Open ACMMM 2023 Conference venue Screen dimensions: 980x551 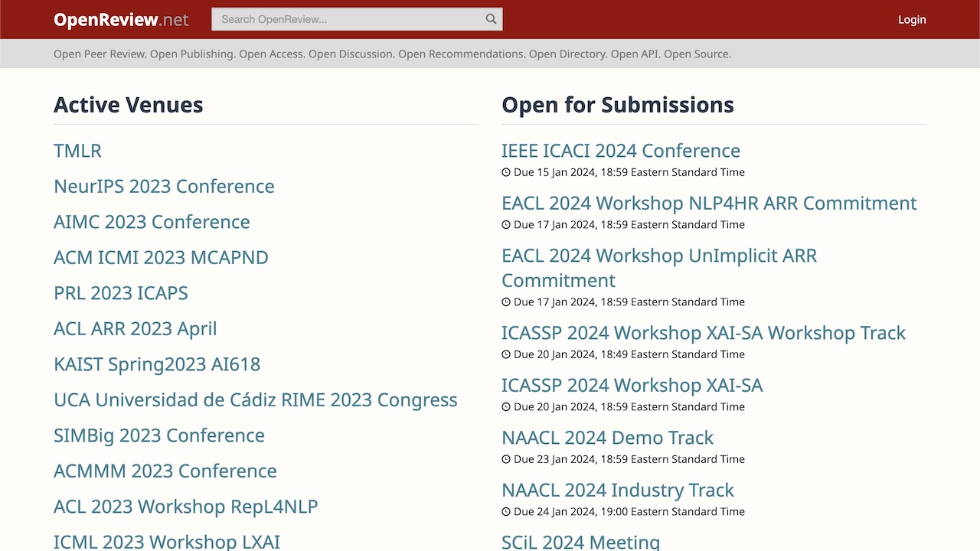(x=165, y=471)
